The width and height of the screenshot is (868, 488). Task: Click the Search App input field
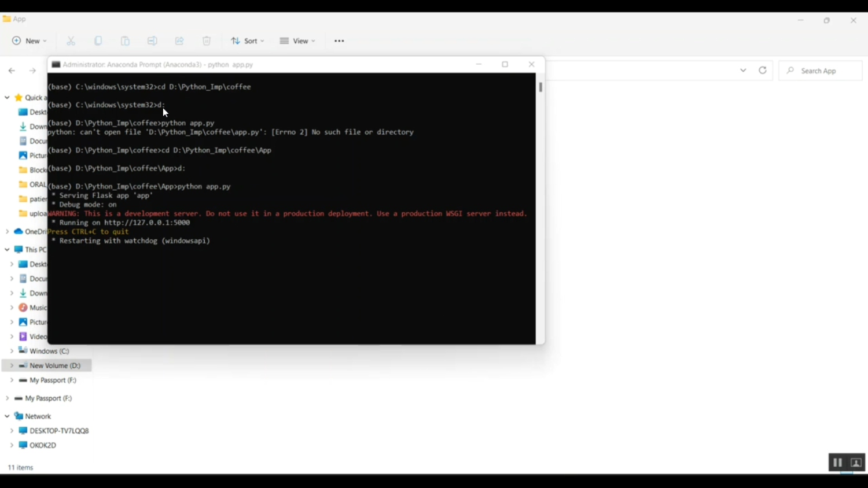pyautogui.click(x=821, y=71)
